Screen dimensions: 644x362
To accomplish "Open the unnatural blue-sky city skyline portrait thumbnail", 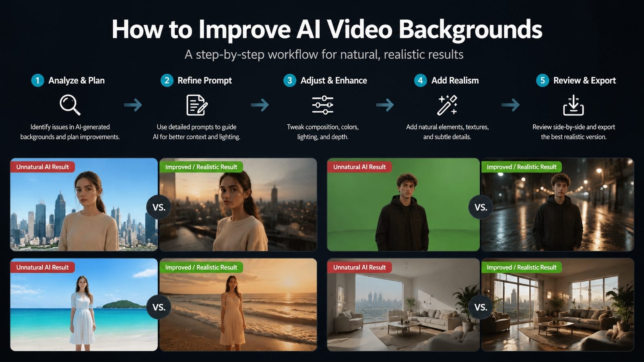I will click(84, 204).
